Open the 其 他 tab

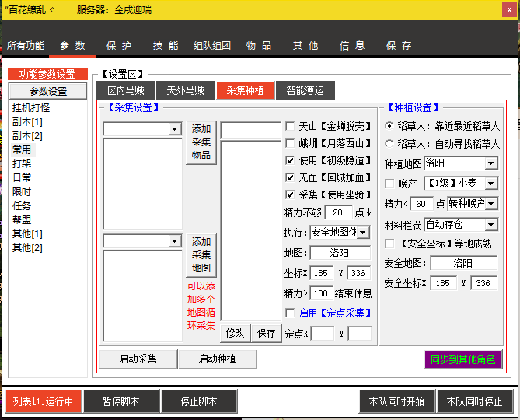(x=305, y=45)
